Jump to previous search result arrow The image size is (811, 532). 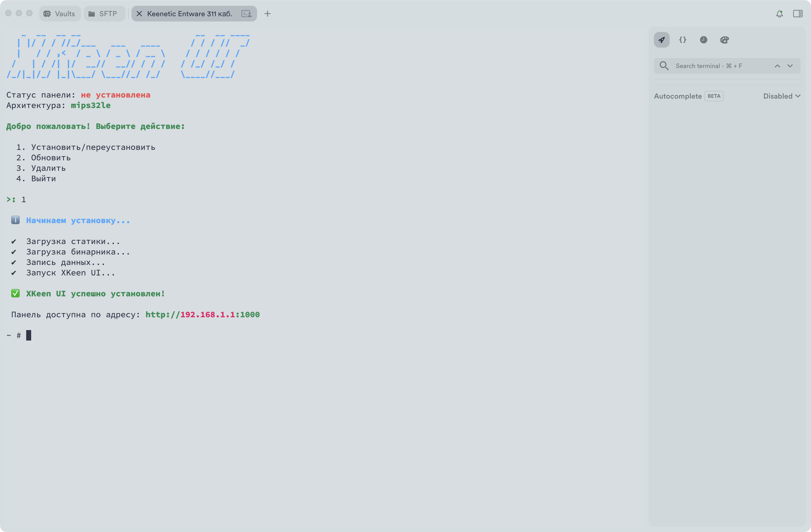tap(777, 66)
